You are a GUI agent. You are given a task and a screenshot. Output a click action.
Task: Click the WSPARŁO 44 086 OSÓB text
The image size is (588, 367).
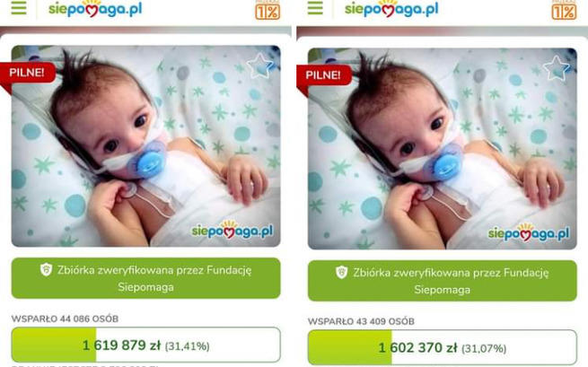point(65,319)
